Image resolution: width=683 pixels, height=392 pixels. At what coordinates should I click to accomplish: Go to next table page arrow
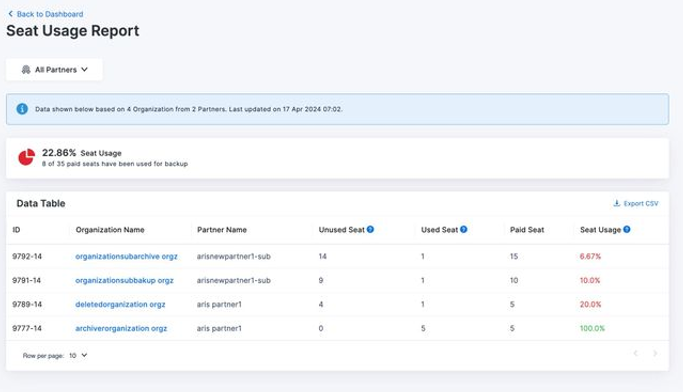click(x=655, y=353)
